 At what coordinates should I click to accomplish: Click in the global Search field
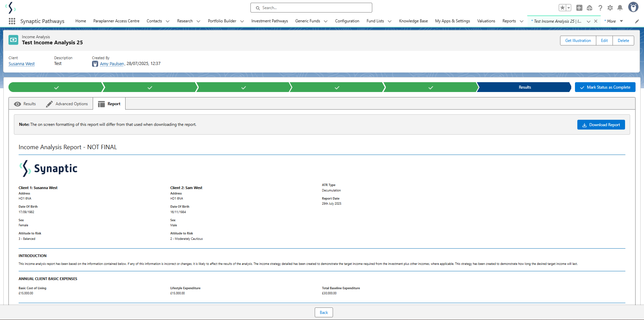point(311,8)
